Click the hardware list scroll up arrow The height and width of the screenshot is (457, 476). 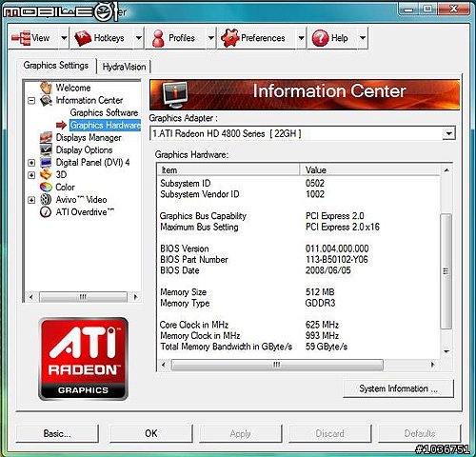coord(446,170)
